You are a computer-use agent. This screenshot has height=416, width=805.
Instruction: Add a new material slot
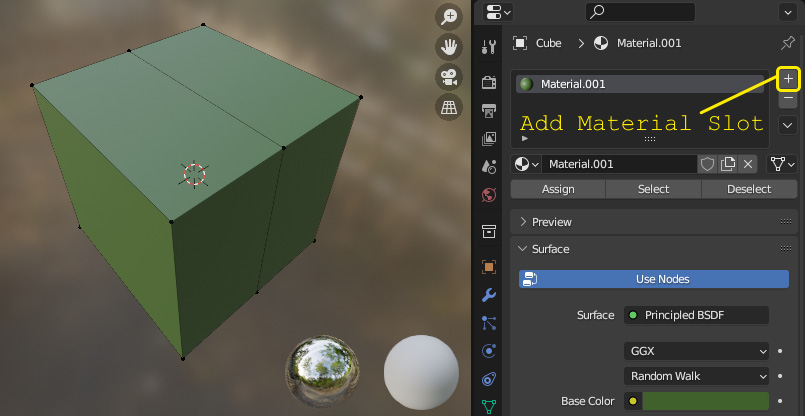click(x=788, y=79)
